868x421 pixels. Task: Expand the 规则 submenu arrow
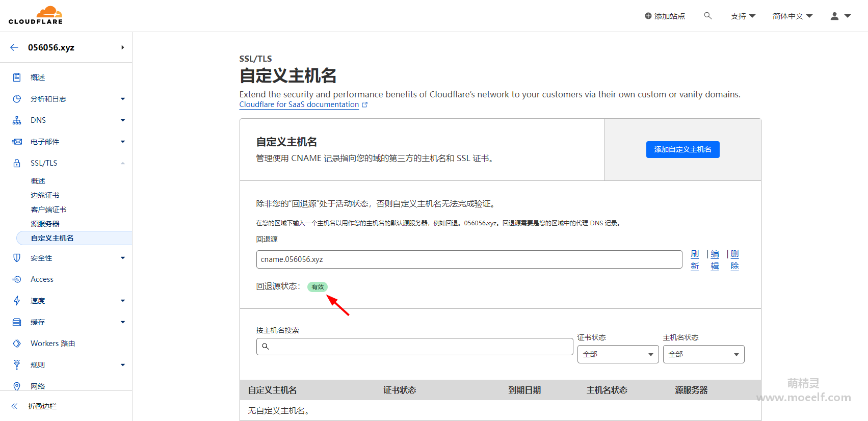[123, 365]
